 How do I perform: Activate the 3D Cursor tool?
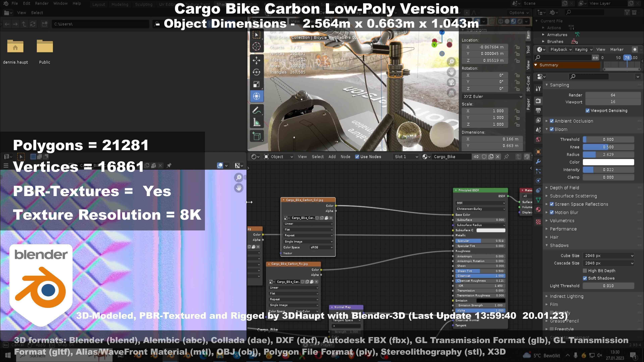click(x=256, y=46)
